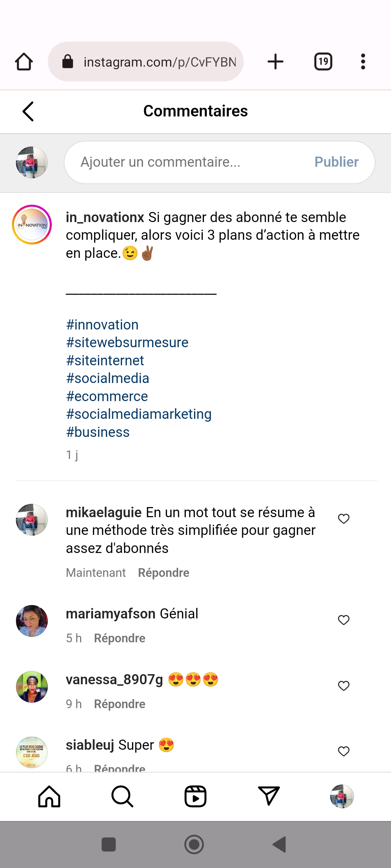
Task: Reply to mariamyafson's comment
Action: click(x=119, y=638)
